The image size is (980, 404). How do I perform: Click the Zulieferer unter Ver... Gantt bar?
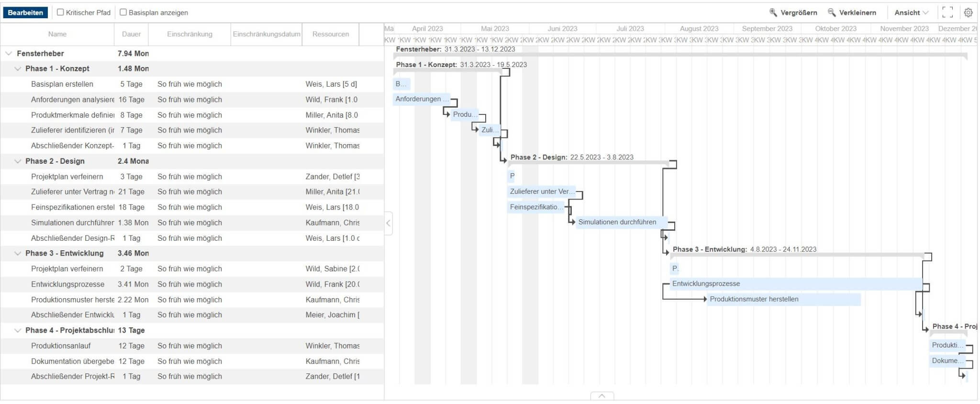pos(541,191)
